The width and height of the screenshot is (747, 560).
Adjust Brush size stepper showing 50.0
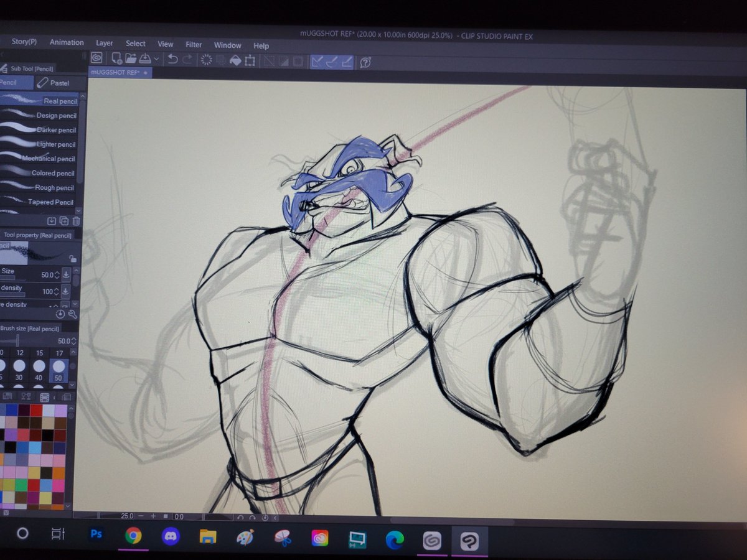[75, 341]
